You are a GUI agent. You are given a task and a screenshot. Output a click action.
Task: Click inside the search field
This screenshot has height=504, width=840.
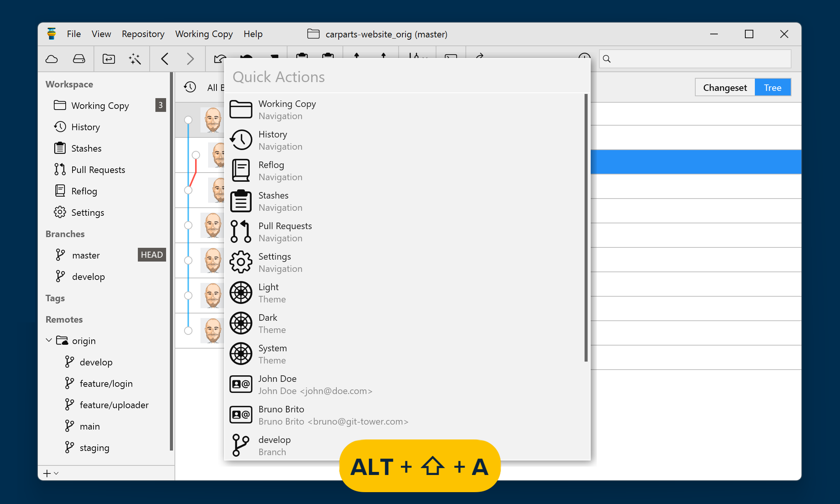pyautogui.click(x=695, y=59)
